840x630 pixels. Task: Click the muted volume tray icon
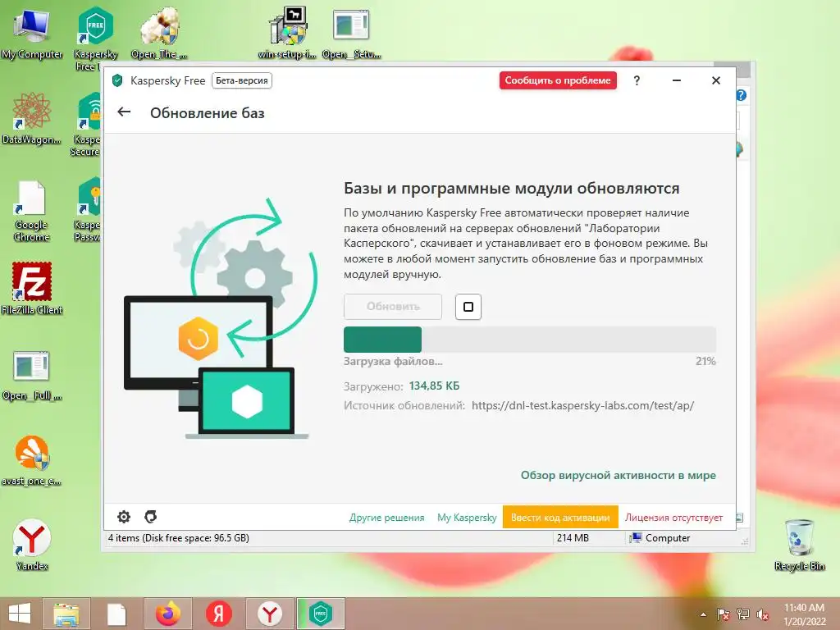[763, 614]
